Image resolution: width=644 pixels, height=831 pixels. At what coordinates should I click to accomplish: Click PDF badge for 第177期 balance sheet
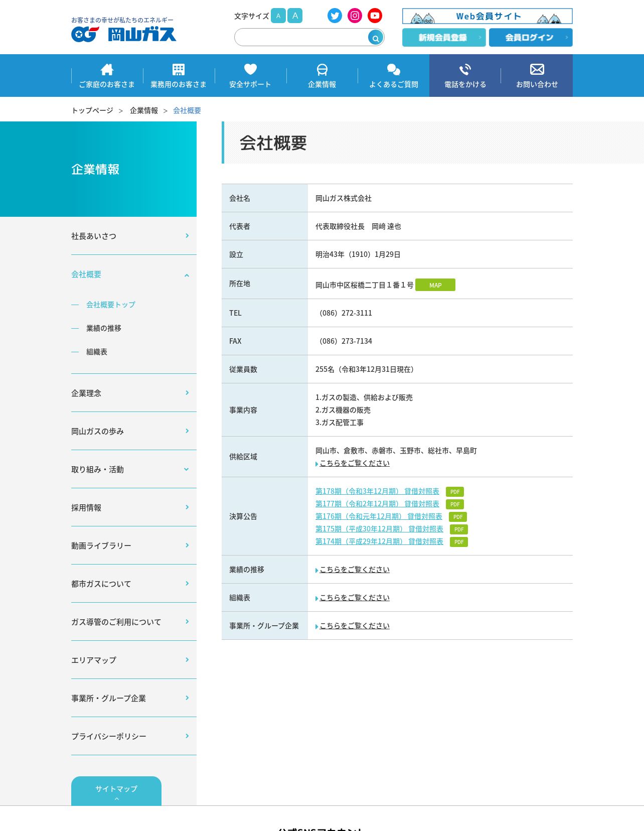pos(455,504)
